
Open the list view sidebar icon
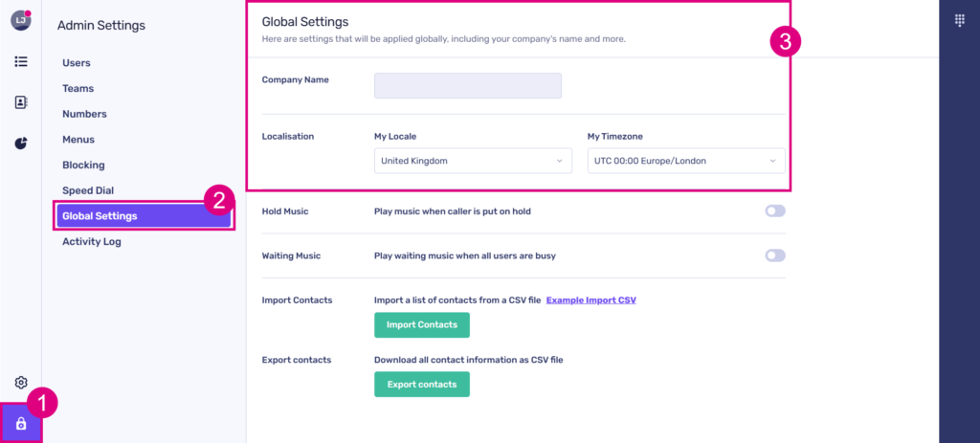(x=20, y=61)
